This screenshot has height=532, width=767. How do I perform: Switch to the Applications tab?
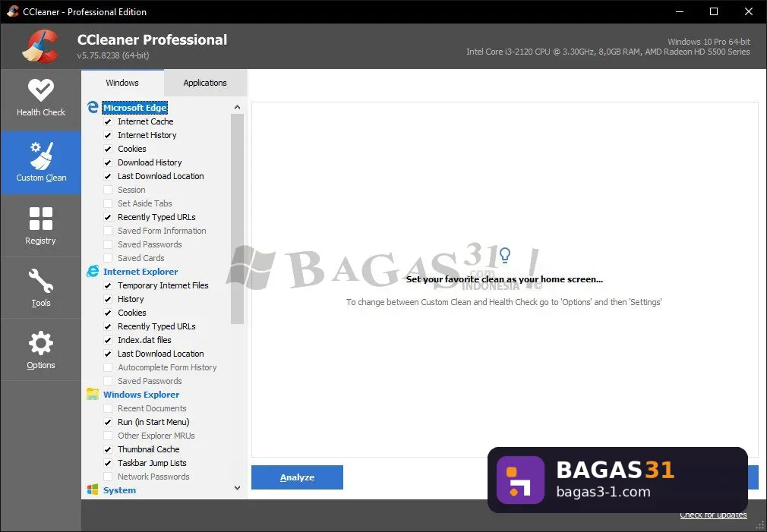coord(205,83)
